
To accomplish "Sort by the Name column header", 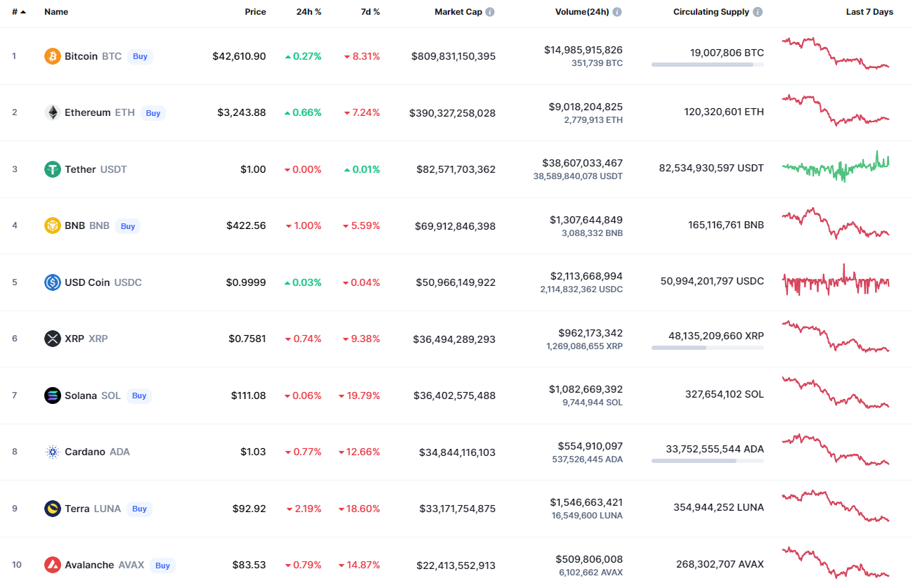I will click(56, 12).
